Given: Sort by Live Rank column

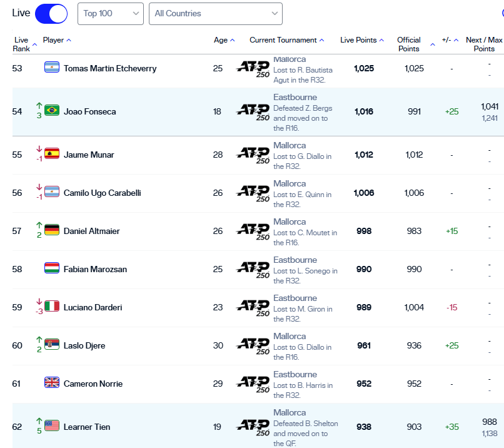Looking at the screenshot, I should (21, 44).
